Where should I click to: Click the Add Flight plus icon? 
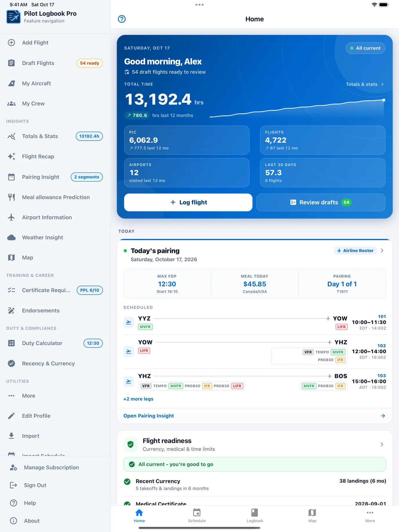[x=11, y=43]
